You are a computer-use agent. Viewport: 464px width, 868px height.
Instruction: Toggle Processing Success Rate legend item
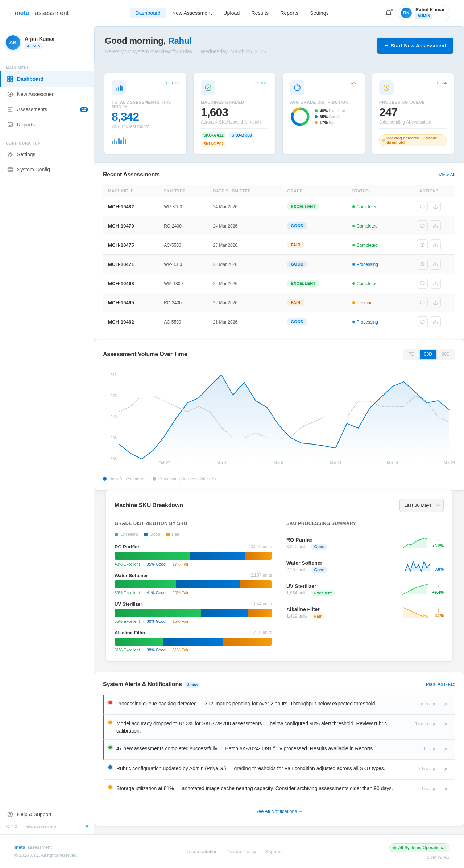(x=184, y=479)
